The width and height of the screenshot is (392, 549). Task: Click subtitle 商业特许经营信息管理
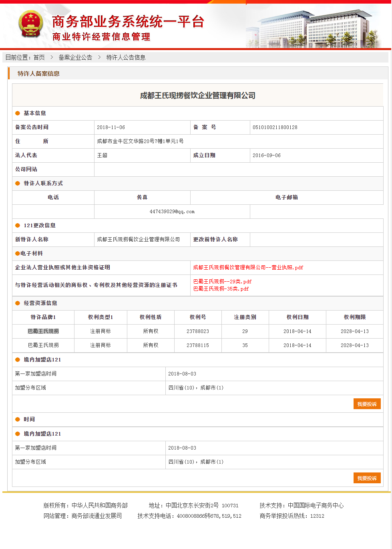click(101, 37)
